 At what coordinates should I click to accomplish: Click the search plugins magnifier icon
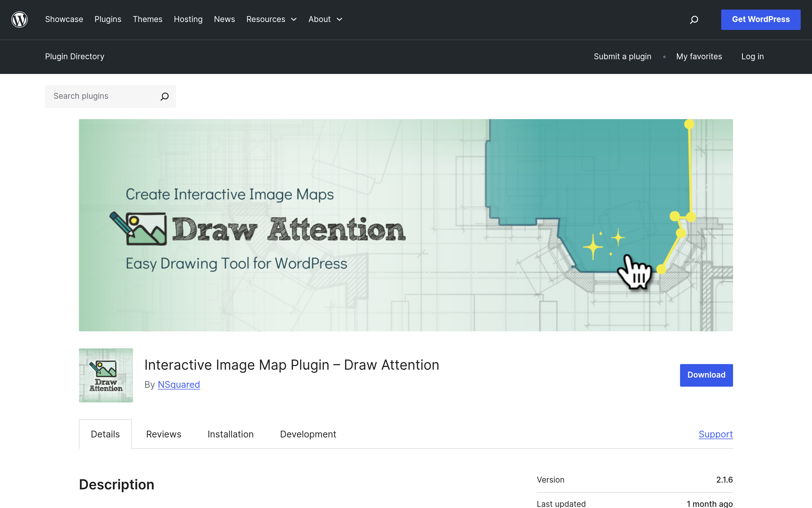pos(164,97)
